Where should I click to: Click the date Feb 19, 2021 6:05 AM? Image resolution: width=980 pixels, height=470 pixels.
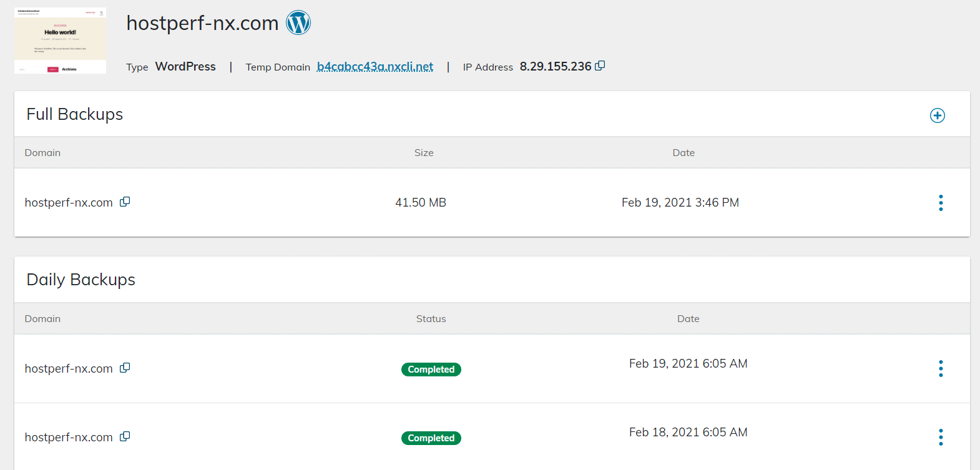point(688,364)
